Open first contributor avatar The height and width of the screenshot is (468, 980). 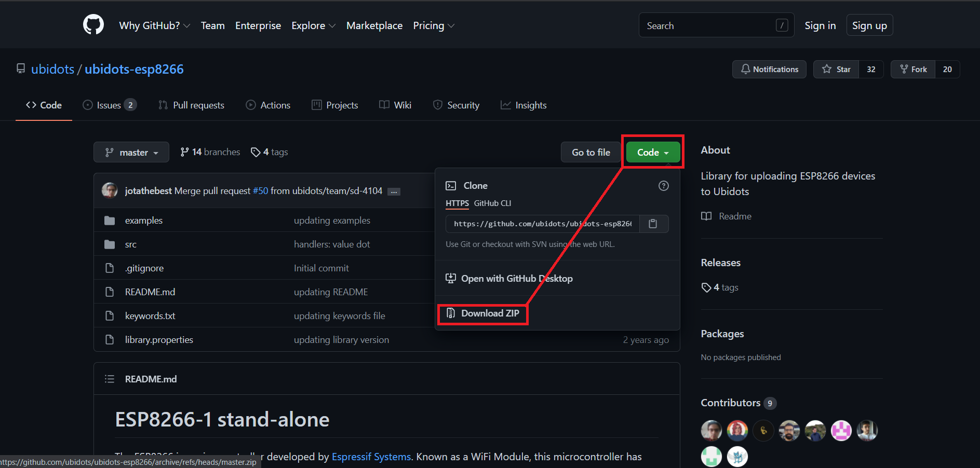pos(711,431)
